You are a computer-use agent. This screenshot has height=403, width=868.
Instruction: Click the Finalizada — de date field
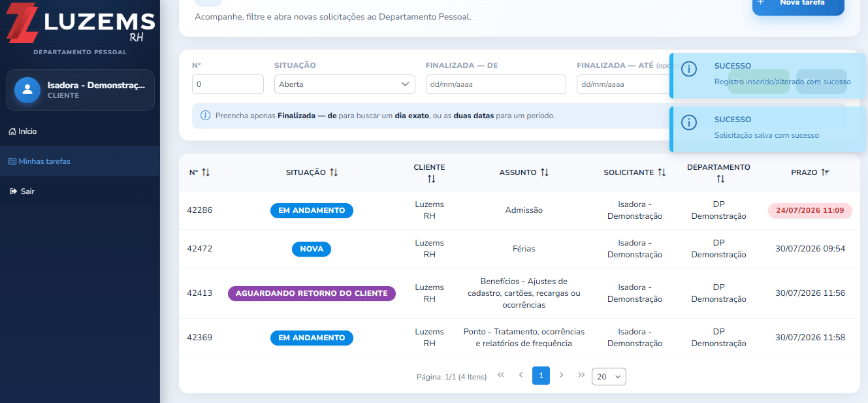point(496,84)
